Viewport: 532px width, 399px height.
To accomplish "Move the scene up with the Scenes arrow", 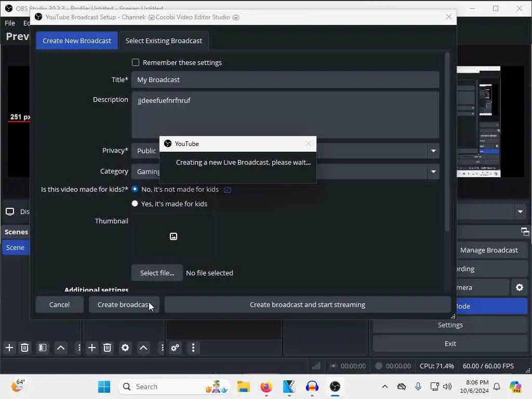I will click(x=61, y=348).
